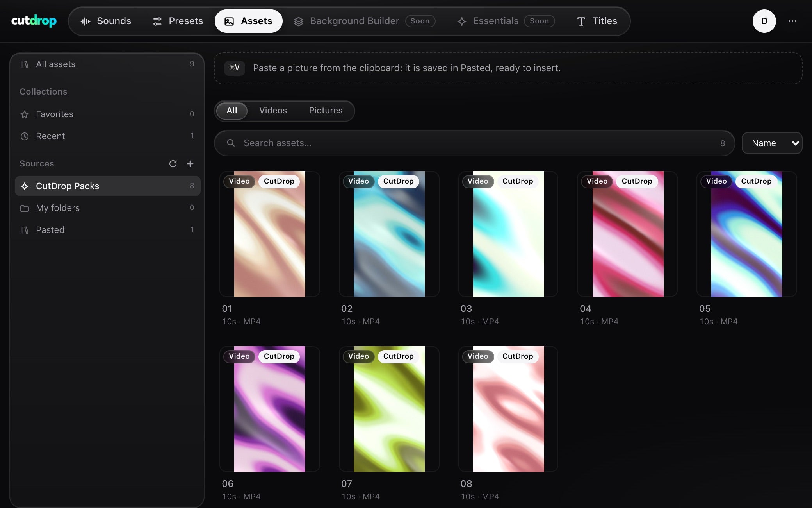812x508 pixels.
Task: Select the Assets tab
Action: coord(248,21)
